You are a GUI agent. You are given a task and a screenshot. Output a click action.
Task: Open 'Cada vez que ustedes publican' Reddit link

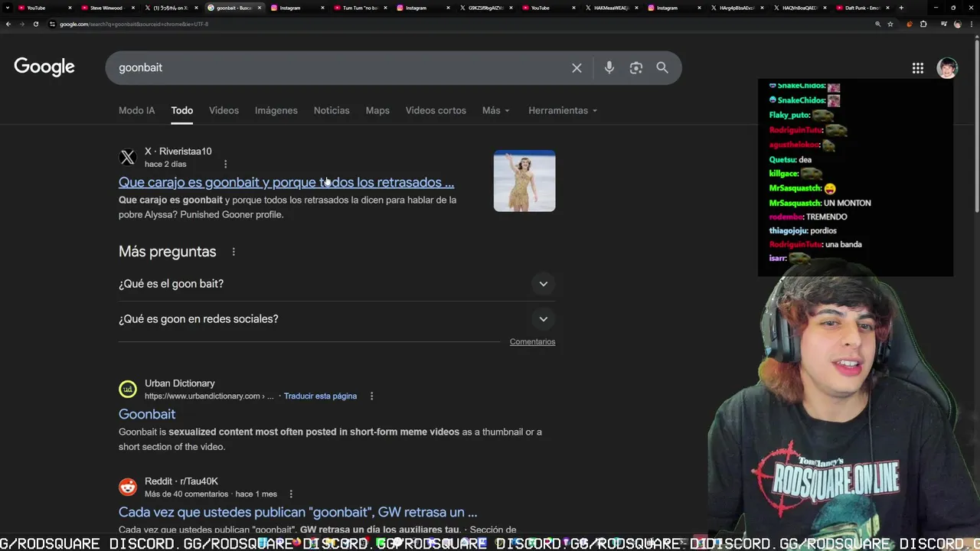[x=298, y=512]
